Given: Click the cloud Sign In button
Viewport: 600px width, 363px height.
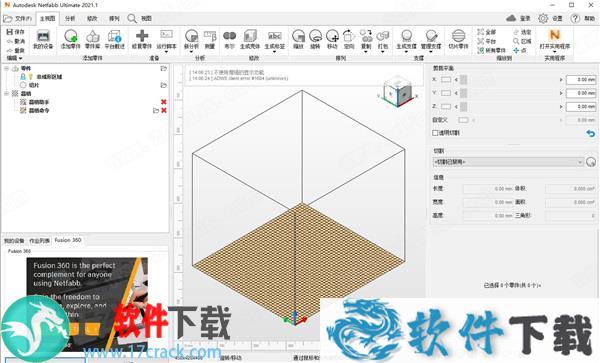Looking at the screenshot, I should 518,18.
